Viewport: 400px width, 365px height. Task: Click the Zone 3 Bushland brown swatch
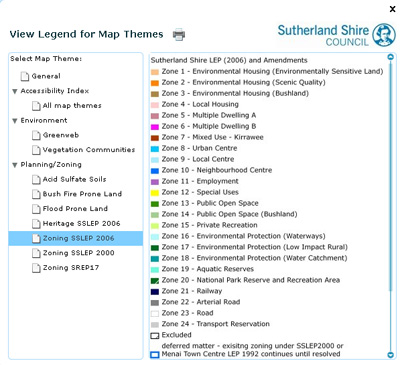point(155,94)
